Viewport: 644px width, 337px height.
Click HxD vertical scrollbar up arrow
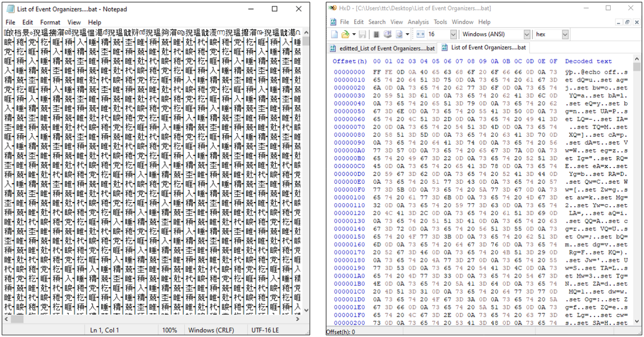[636, 59]
